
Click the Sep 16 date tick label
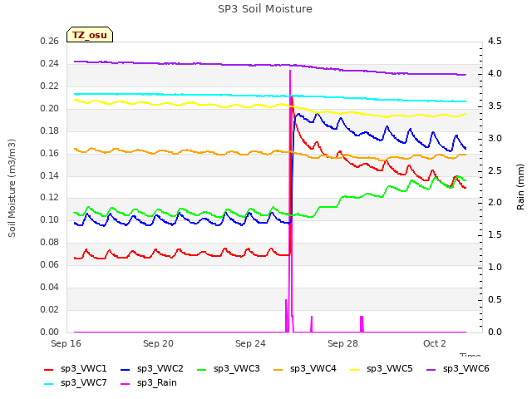(66, 343)
